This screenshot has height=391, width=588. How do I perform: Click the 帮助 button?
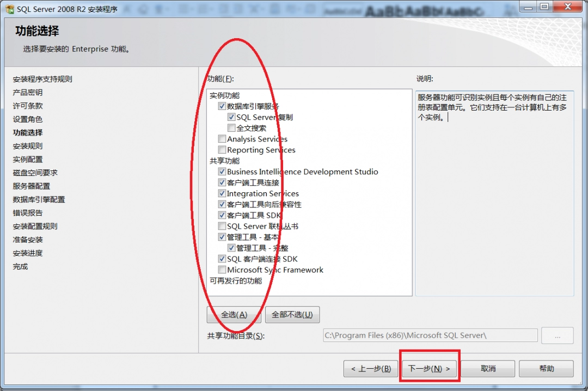pyautogui.click(x=546, y=369)
